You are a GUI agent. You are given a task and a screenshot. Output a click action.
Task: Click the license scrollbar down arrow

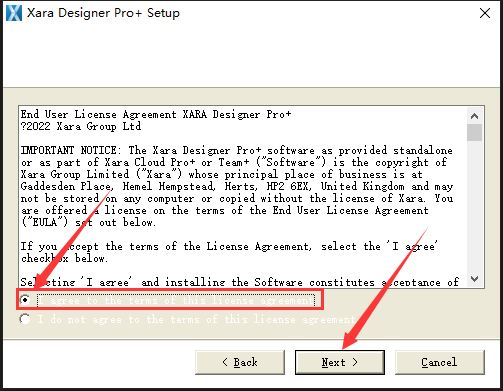474,278
